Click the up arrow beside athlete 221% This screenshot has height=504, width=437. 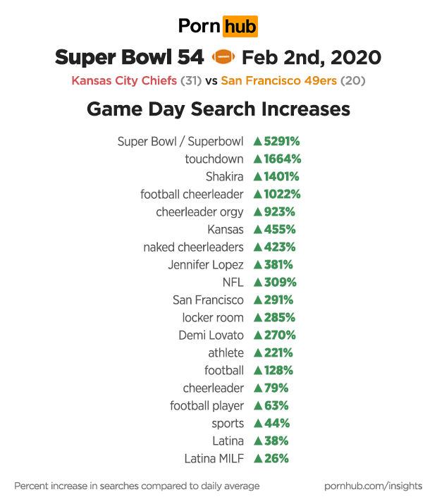point(258,352)
